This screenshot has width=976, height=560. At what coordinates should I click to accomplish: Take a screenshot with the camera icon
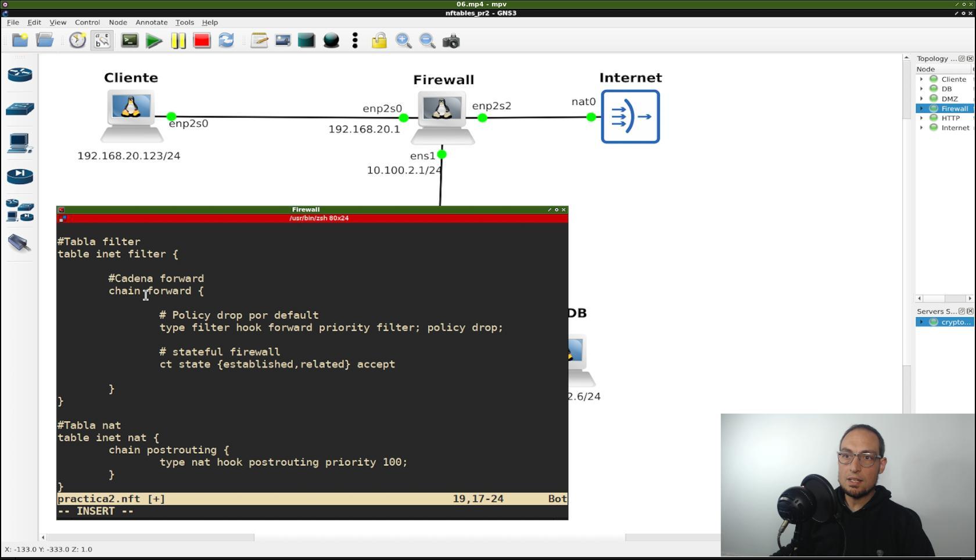click(451, 41)
